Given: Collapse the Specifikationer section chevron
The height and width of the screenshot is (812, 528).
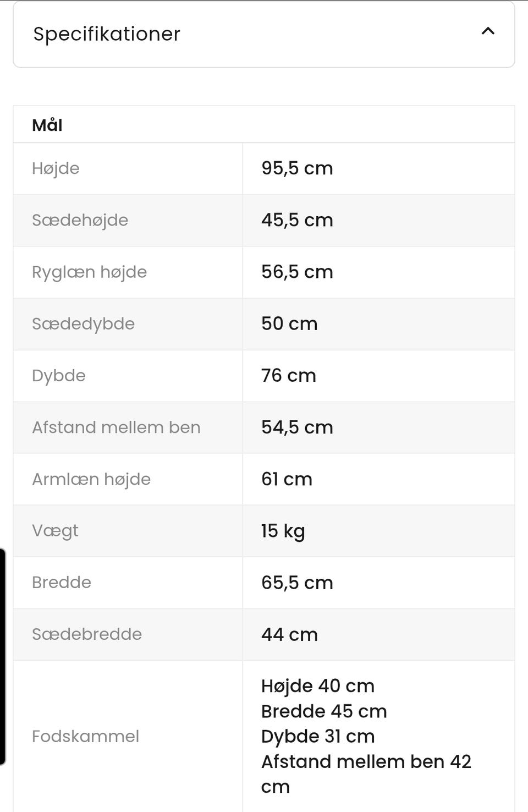Looking at the screenshot, I should point(488,31).
